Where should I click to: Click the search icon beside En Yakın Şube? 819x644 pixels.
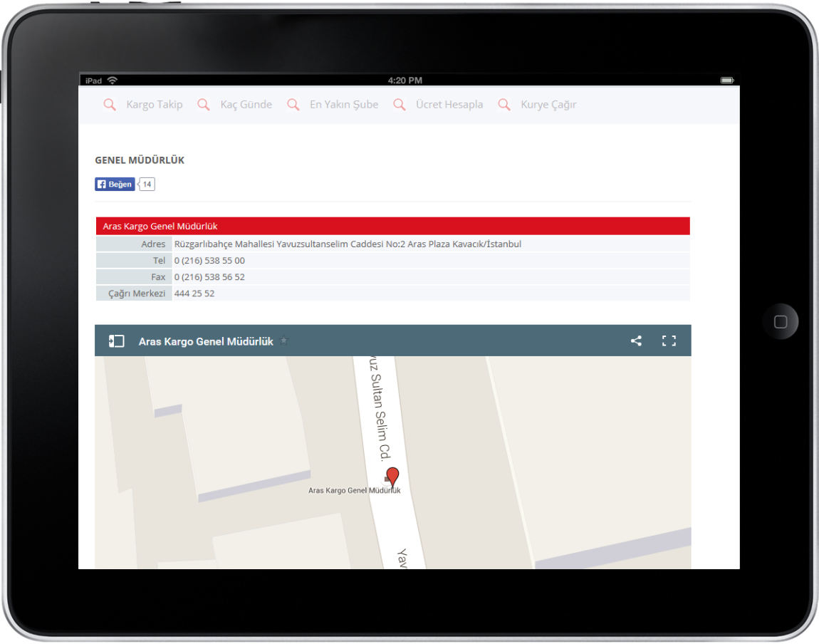coord(293,105)
